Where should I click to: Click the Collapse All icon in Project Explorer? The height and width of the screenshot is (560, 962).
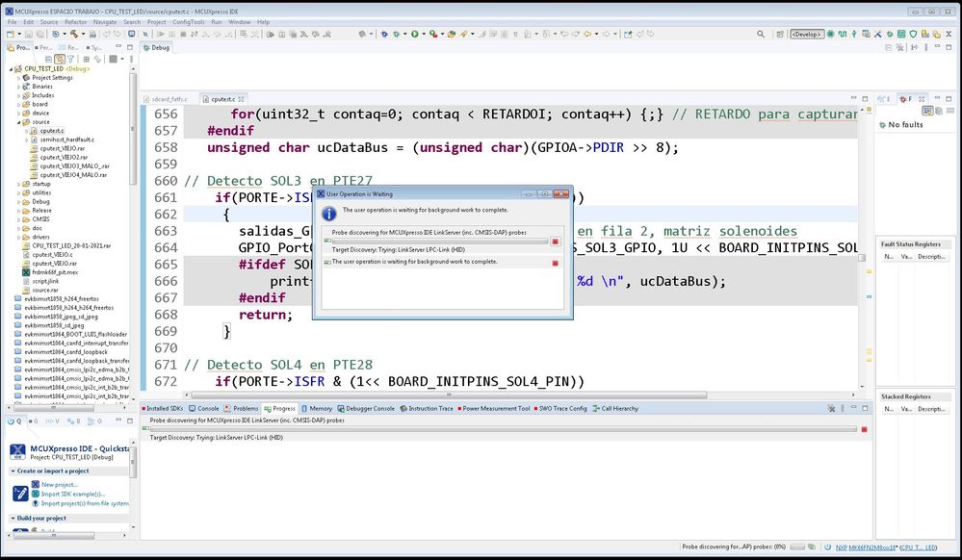tap(48, 59)
